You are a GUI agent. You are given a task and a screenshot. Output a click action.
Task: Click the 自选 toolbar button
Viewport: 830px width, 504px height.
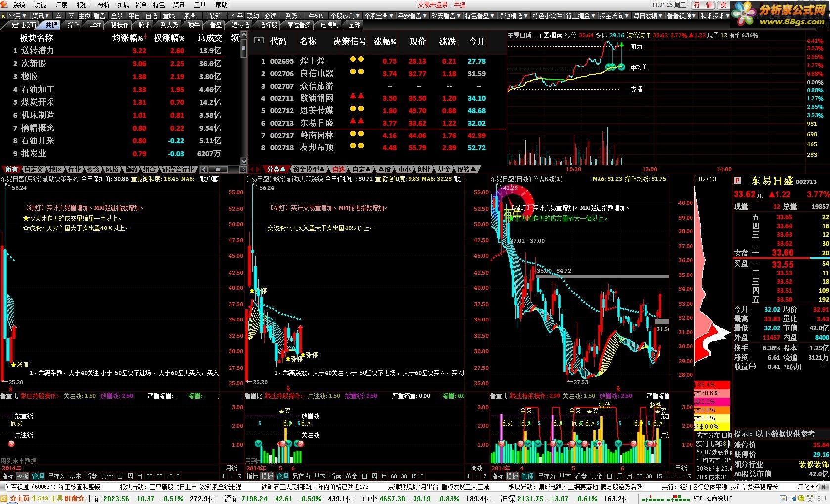tap(151, 16)
